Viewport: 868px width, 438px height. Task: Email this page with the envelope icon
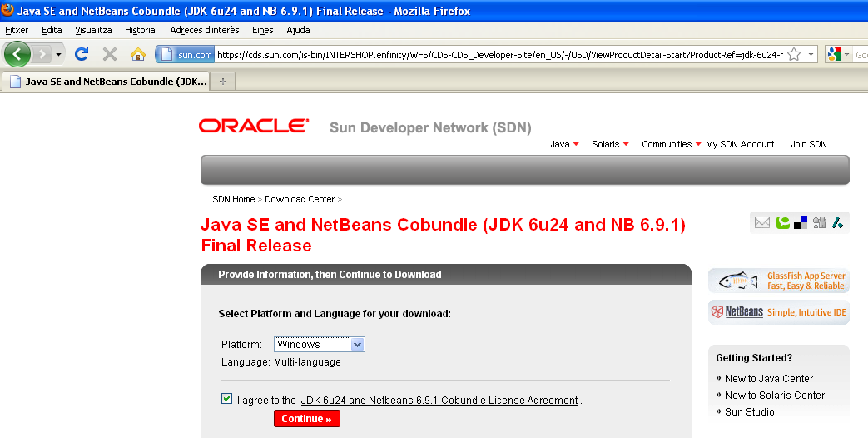point(762,222)
